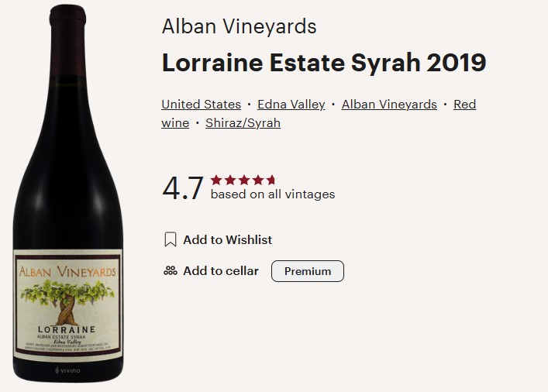
Task: Open the United States country link
Action: [201, 105]
